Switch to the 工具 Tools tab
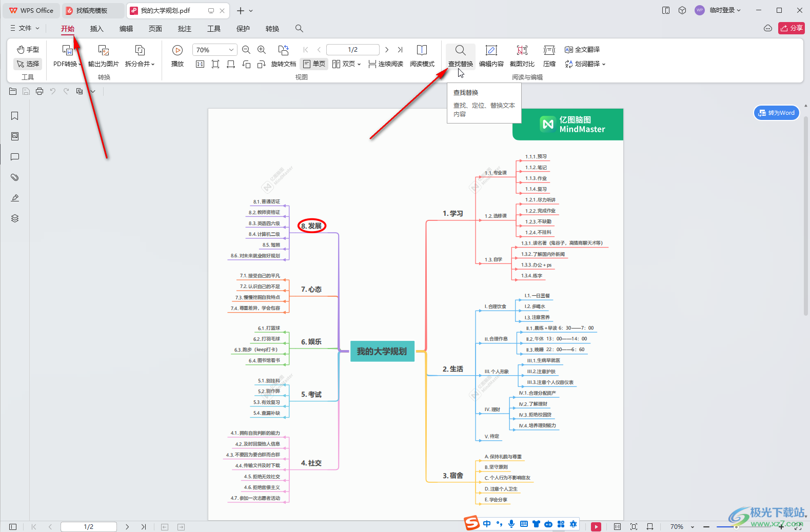This screenshot has width=810, height=532. point(213,29)
